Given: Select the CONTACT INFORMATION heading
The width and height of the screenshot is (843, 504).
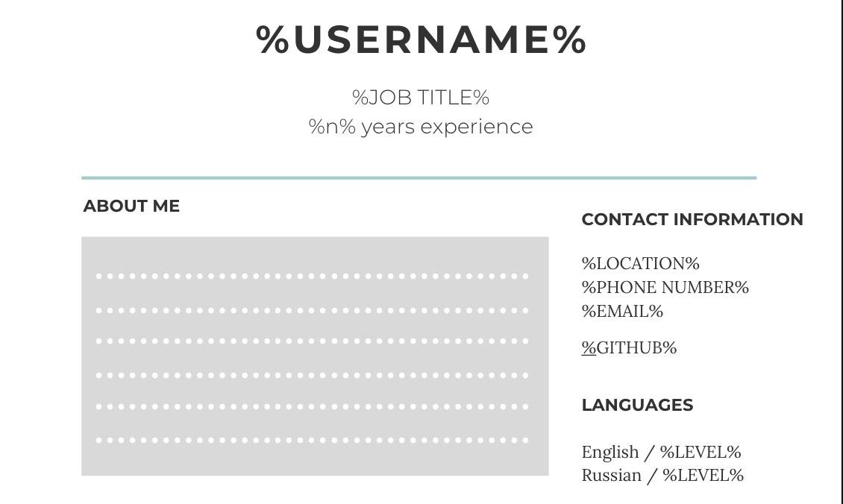Looking at the screenshot, I should pos(692,220).
